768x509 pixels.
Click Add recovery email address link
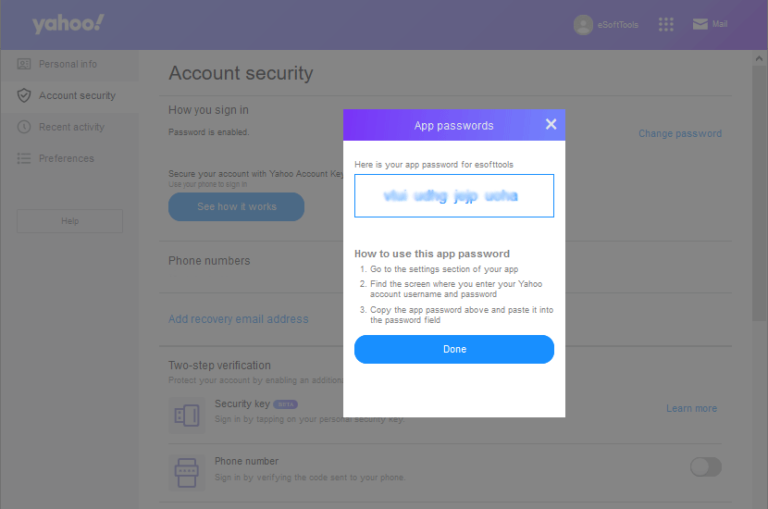point(238,319)
